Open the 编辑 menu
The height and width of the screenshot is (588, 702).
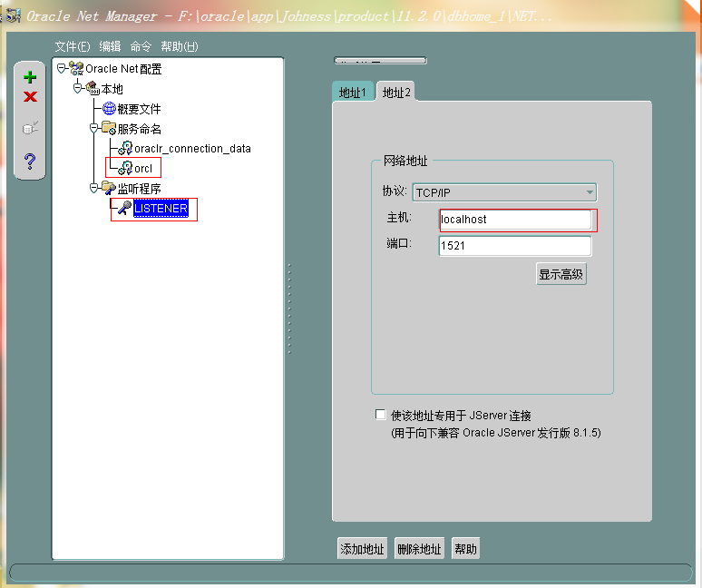point(110,46)
